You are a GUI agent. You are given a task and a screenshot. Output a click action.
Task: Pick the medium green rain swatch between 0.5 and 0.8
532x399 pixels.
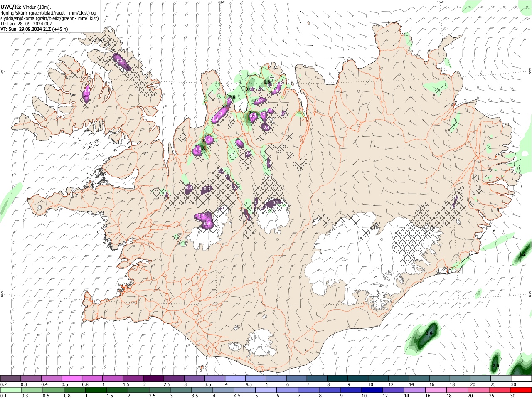click(x=53, y=390)
